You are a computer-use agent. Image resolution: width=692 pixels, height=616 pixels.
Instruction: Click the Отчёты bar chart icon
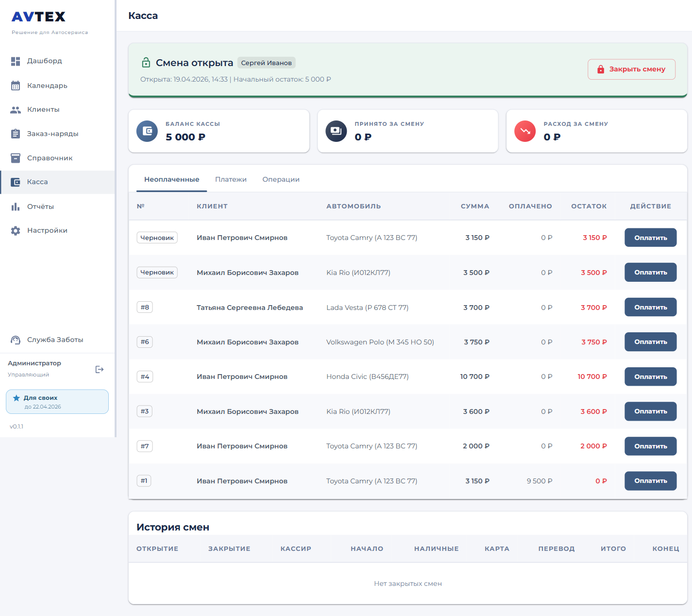(x=16, y=206)
